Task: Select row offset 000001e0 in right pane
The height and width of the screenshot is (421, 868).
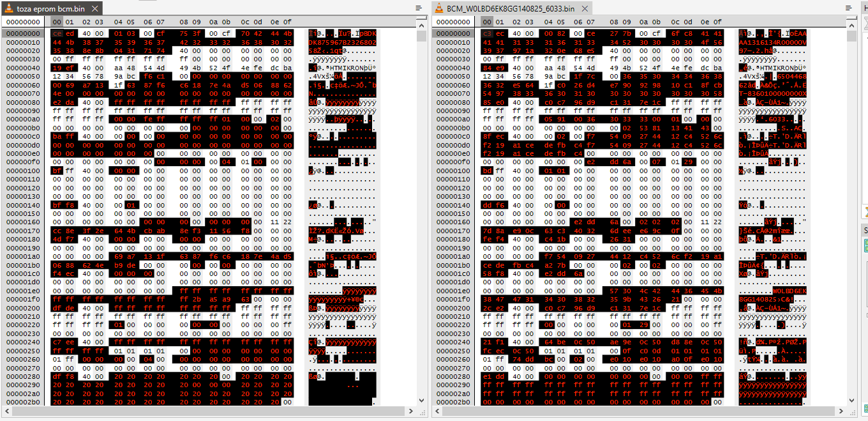Action: (x=453, y=291)
